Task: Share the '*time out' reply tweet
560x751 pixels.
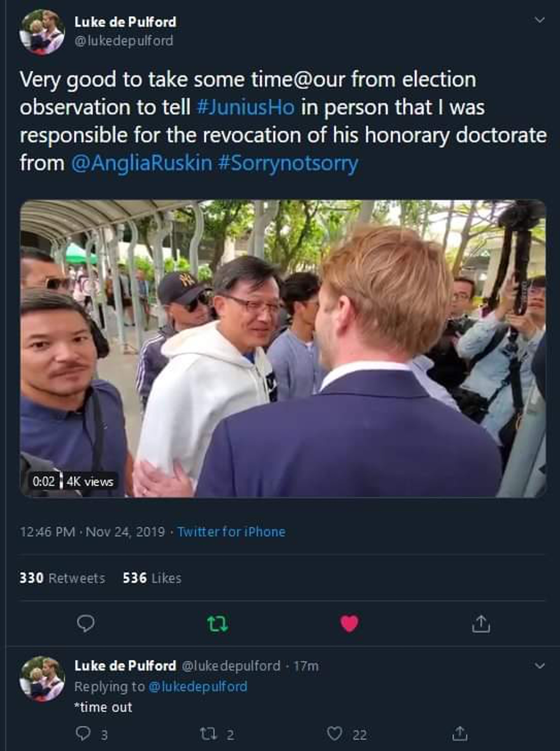Action: (460, 734)
